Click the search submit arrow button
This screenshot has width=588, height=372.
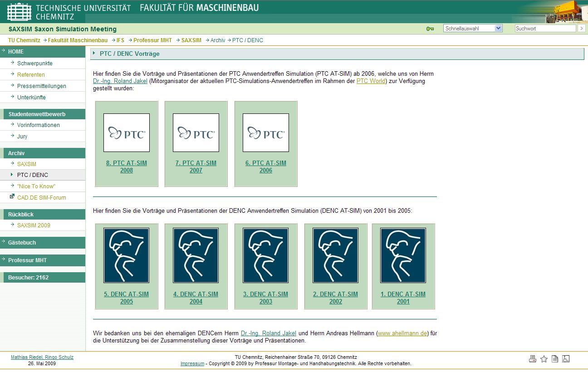(582, 28)
